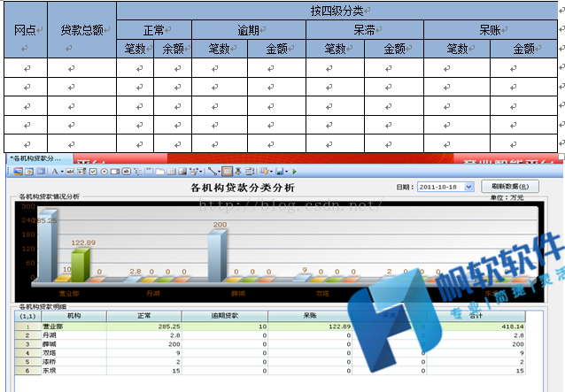Viewport: 565px width, 392px height.
Task: Select the tab control icon
Action: 149,172
